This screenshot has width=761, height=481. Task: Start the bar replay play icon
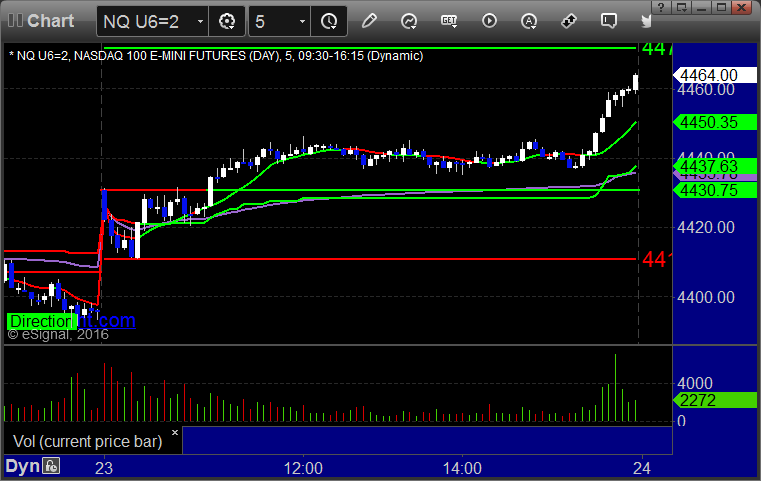coord(489,21)
